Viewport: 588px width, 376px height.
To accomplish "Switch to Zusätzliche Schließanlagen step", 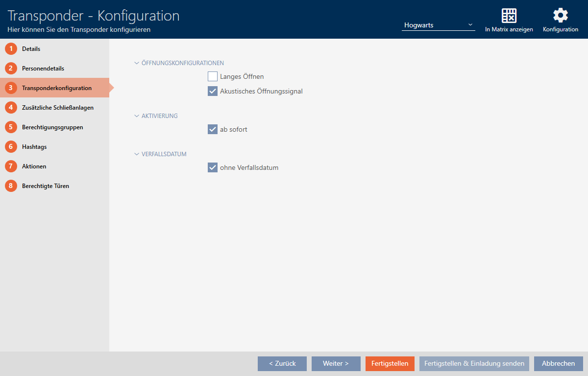I will [x=57, y=108].
